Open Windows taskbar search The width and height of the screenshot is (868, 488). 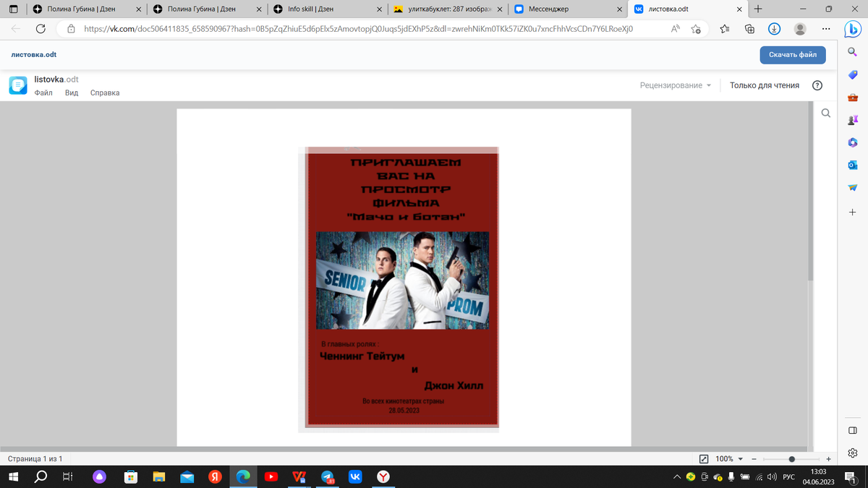point(41,476)
